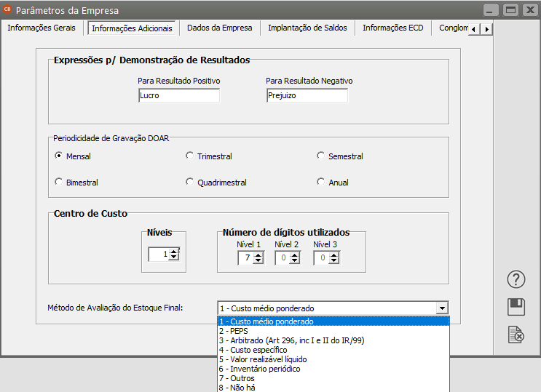Viewport: 541px width, 392px height.
Task: Click the Para Resultado Positivo field
Action: (x=178, y=95)
